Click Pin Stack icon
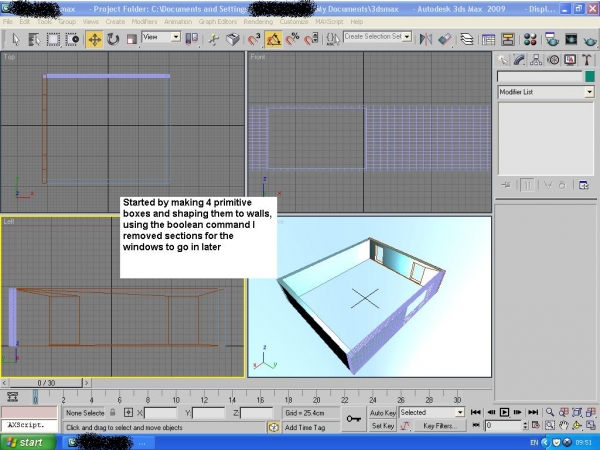This screenshot has height=450, width=600. [506, 185]
